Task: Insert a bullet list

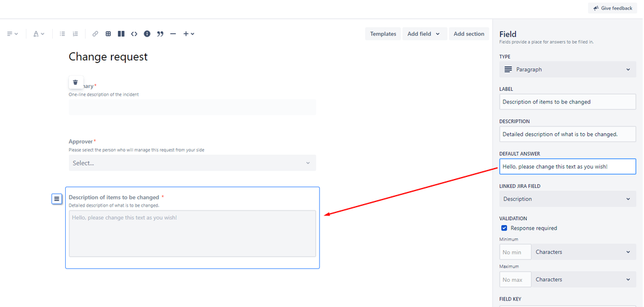Action: pos(63,34)
